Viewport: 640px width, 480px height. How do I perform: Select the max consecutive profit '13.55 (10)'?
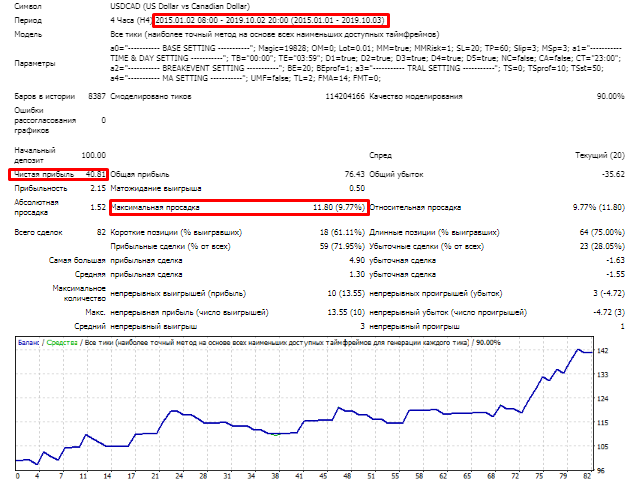pyautogui.click(x=346, y=313)
